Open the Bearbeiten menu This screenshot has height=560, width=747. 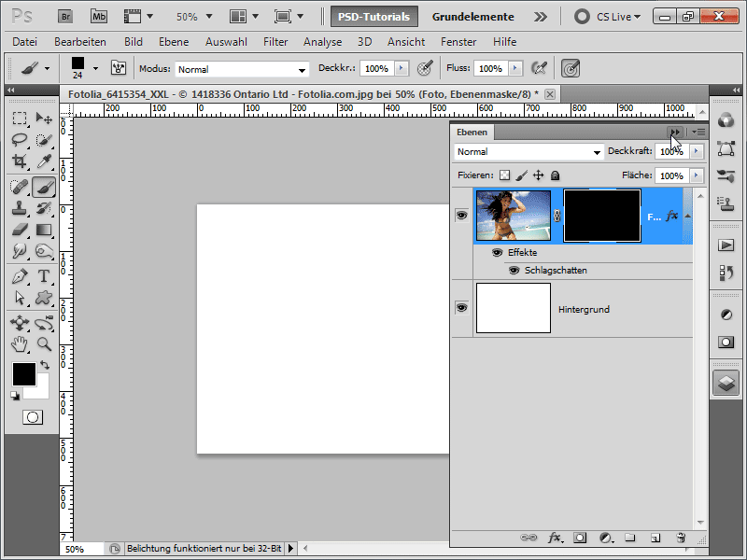[80, 42]
